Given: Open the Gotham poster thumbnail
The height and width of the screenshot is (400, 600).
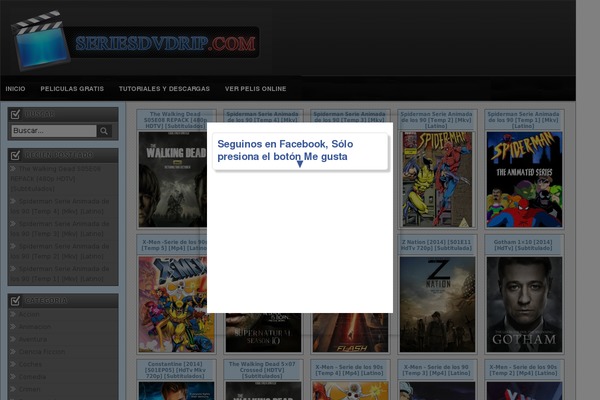Looking at the screenshot, I should (524, 304).
